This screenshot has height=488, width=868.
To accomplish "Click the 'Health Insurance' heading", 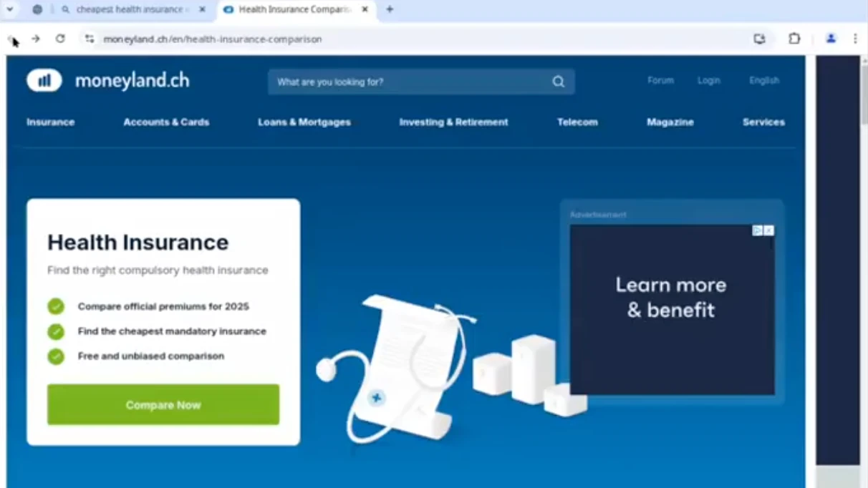I will click(x=138, y=243).
